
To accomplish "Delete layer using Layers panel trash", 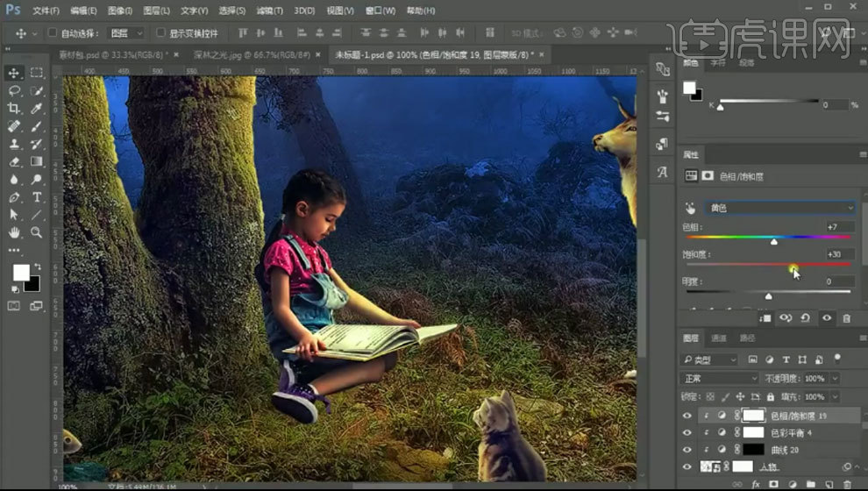I will pos(847,484).
